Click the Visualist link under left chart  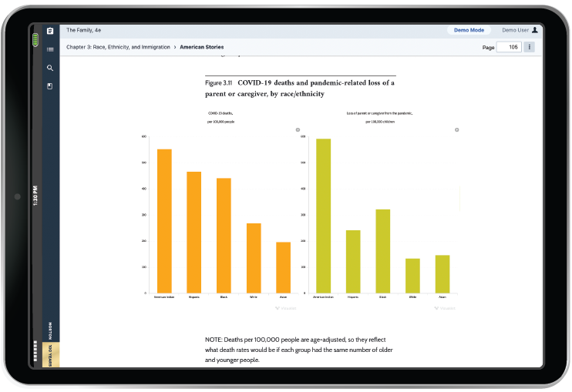click(285, 308)
